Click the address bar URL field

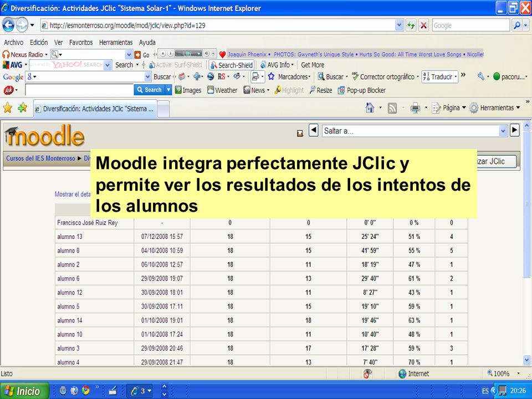click(x=217, y=25)
